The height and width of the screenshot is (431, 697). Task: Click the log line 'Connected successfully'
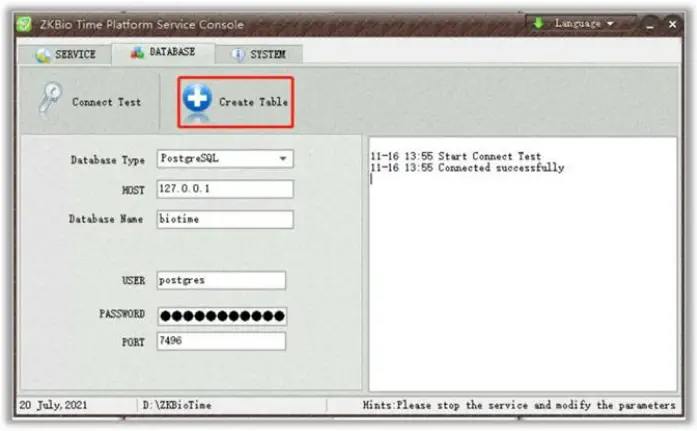pyautogui.click(x=467, y=168)
